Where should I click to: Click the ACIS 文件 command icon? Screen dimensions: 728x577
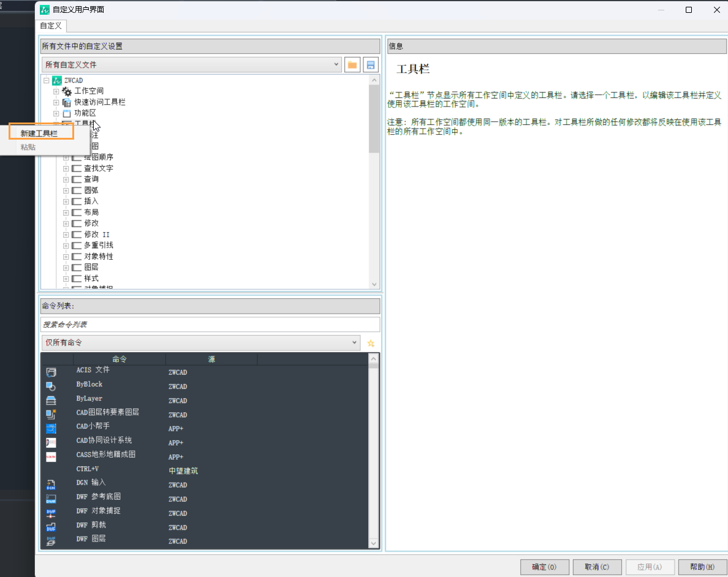coord(51,372)
